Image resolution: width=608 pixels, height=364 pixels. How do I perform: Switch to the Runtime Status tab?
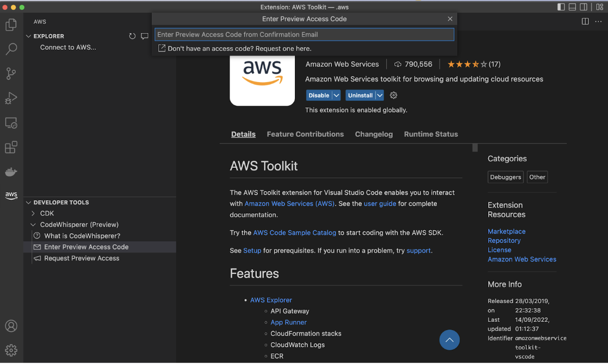tap(431, 134)
